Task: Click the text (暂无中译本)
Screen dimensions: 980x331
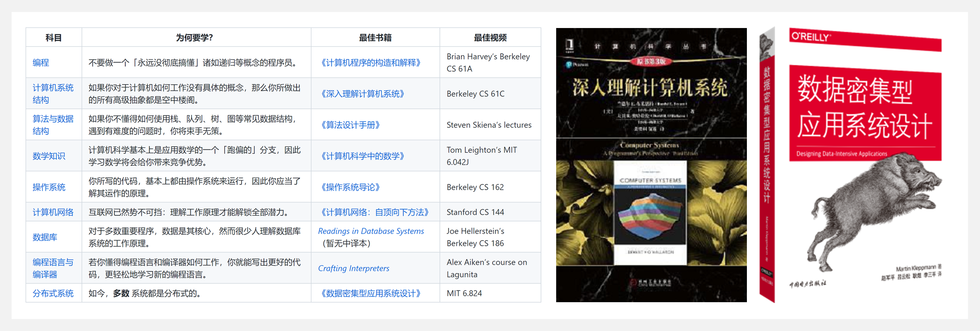Action: 346,243
